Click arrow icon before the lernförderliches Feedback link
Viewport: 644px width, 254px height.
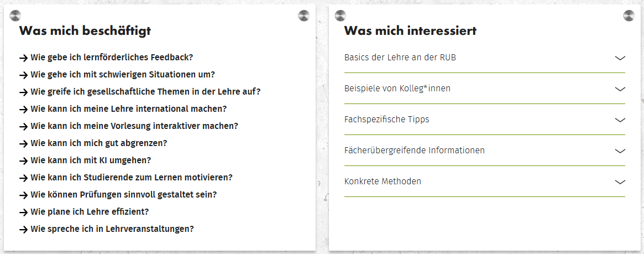pyautogui.click(x=23, y=57)
